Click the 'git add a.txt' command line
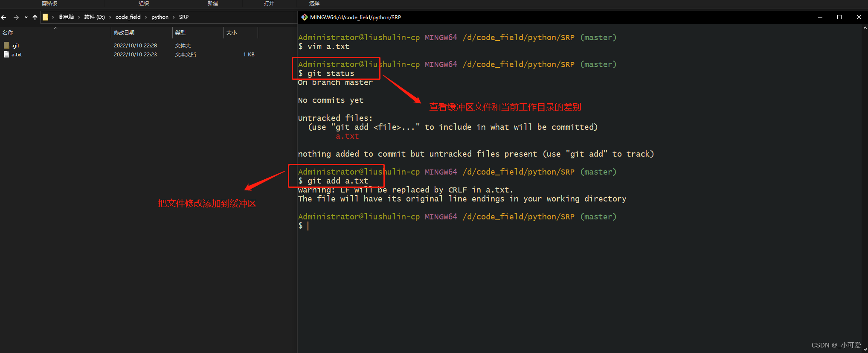Image resolution: width=868 pixels, height=353 pixels. pyautogui.click(x=333, y=181)
